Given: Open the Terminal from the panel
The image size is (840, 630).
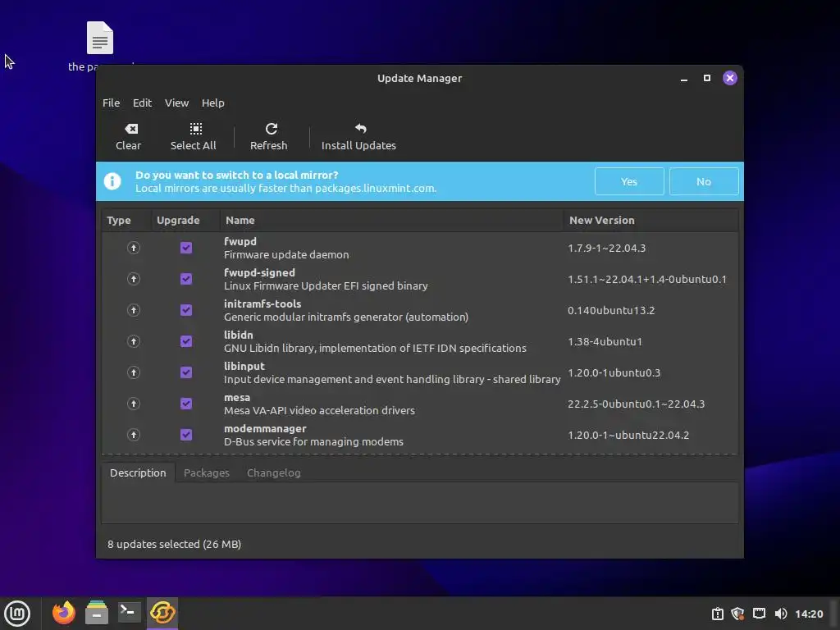Looking at the screenshot, I should pos(129,612).
